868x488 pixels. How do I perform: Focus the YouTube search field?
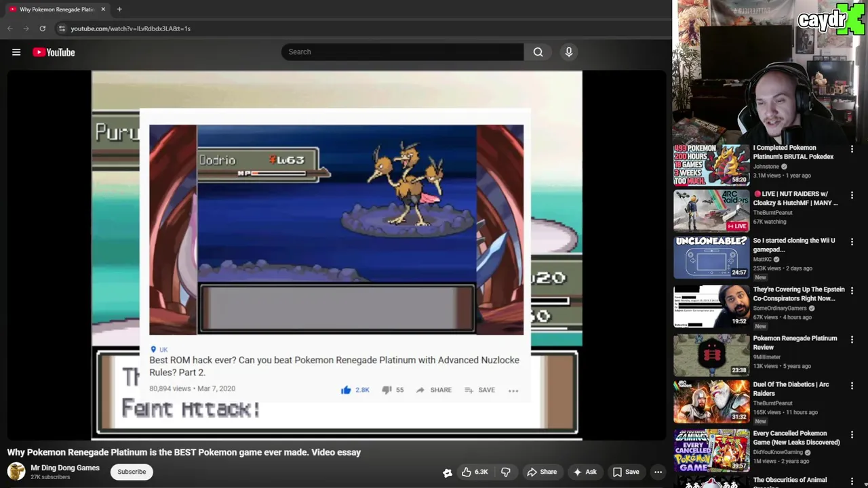[403, 52]
